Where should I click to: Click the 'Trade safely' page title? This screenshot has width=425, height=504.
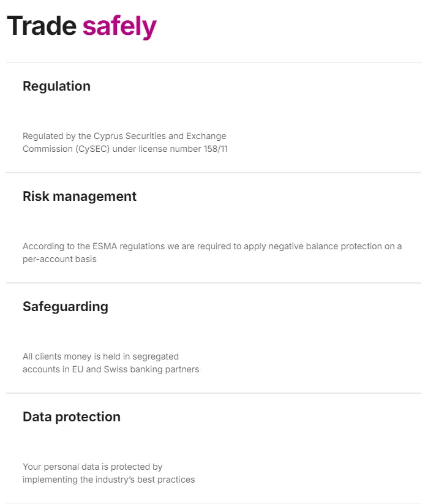point(81,26)
